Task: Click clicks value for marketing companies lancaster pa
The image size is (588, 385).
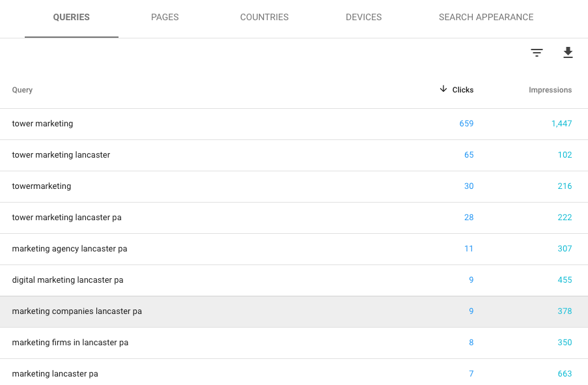Action: click(x=471, y=311)
